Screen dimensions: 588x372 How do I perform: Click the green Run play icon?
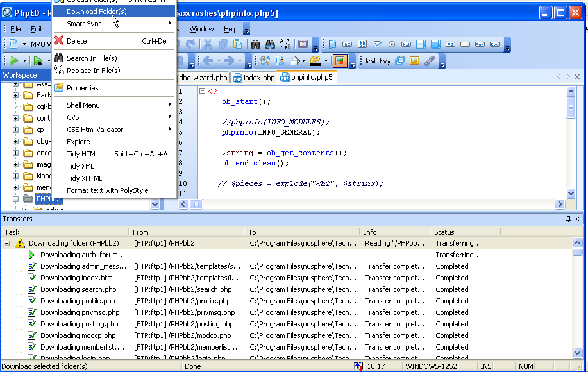tap(13, 60)
